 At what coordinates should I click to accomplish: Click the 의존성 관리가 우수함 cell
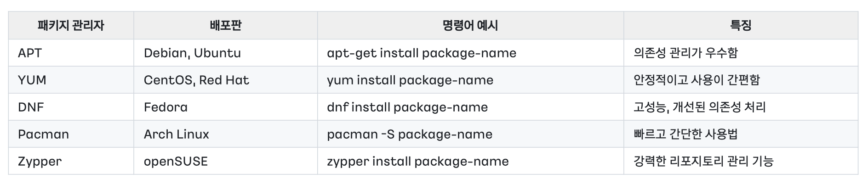point(685,53)
